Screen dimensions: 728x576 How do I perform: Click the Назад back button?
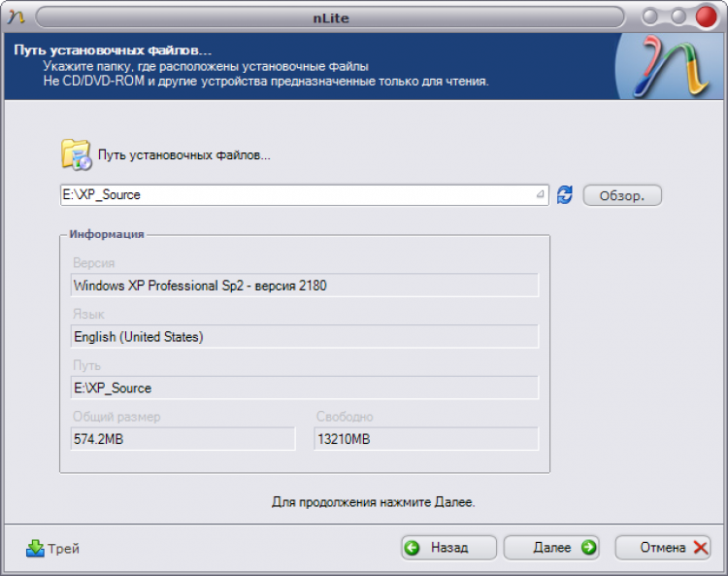[x=448, y=548]
